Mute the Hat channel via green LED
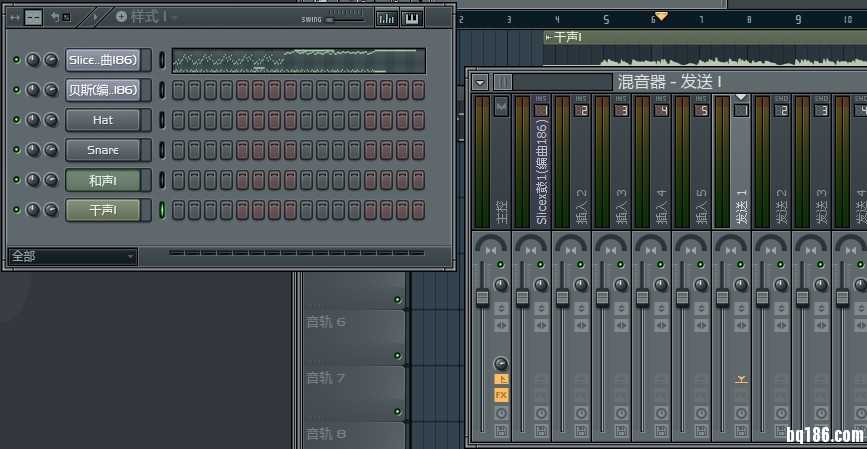 pyautogui.click(x=16, y=120)
